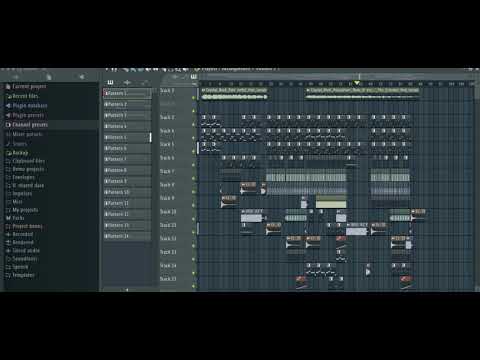Open the Envelopes folder
The width and height of the screenshot is (480, 360).
coord(21,177)
